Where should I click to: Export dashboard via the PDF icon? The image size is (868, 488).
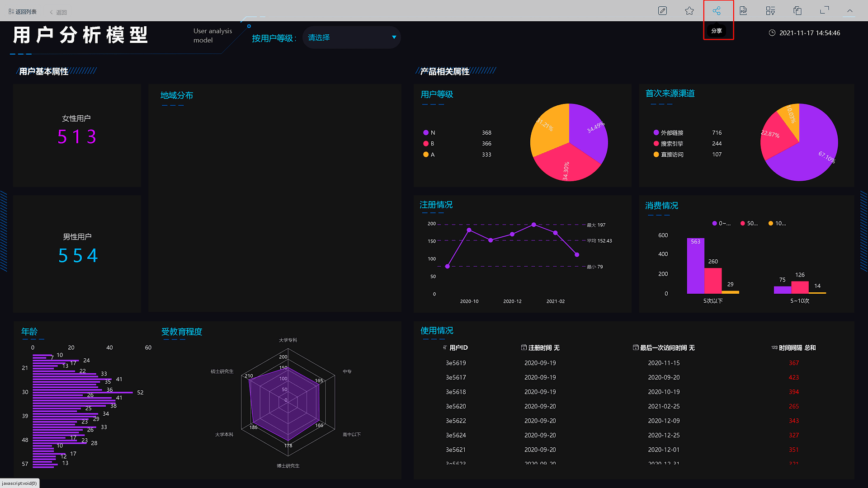tap(743, 10)
